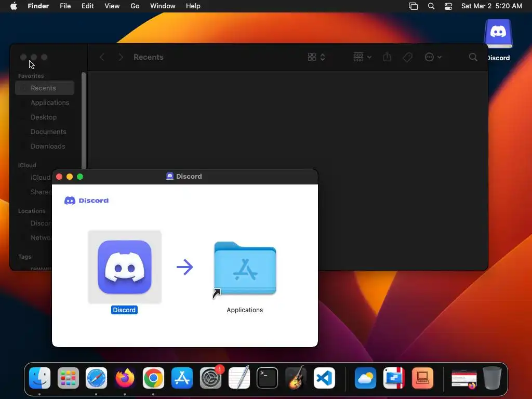Open Discord disk image on the desktop
Screen dimensions: 532x399
pos(498,34)
